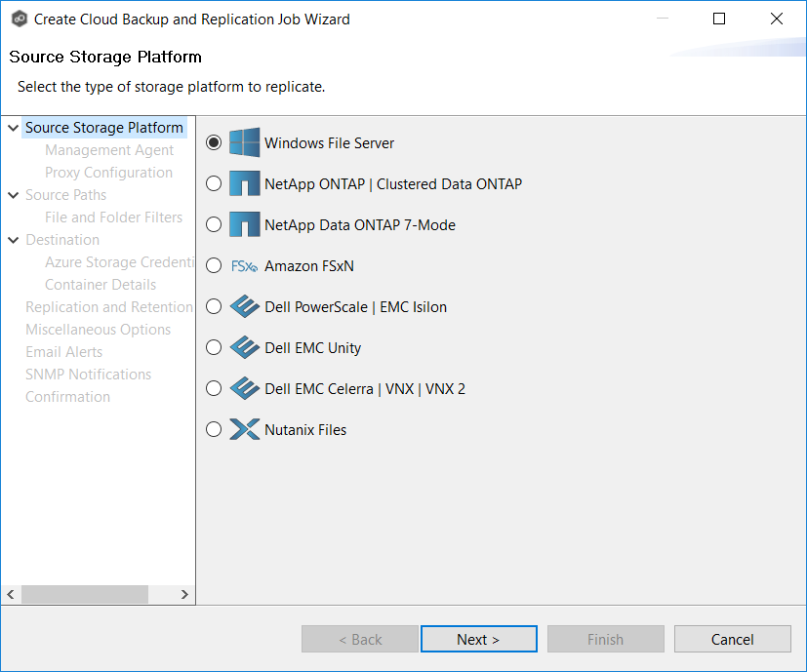This screenshot has width=807, height=672.
Task: Click the NetApp ONTAP platform icon
Action: tap(243, 182)
